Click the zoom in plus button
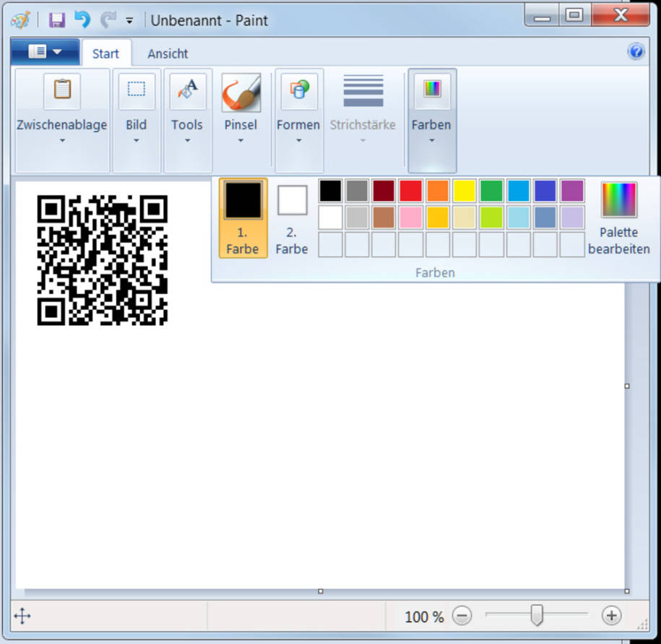 pos(611,616)
